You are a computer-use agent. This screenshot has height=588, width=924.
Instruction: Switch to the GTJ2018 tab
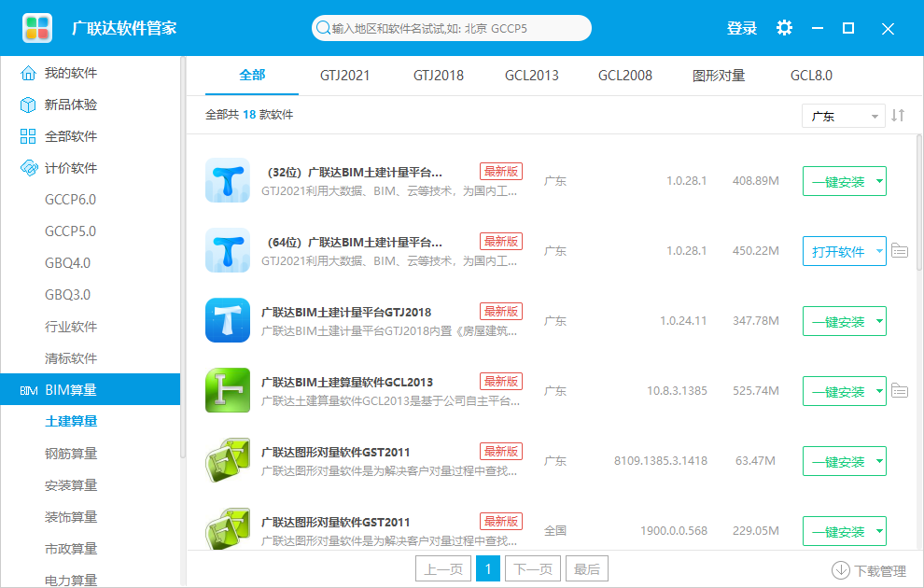(x=439, y=76)
